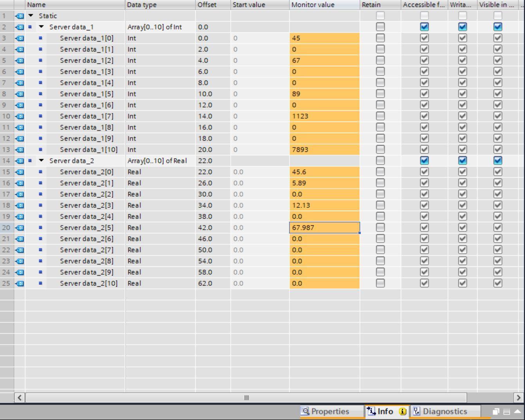Select monitor value 7893 cell
525x420 pixels.
pos(325,150)
